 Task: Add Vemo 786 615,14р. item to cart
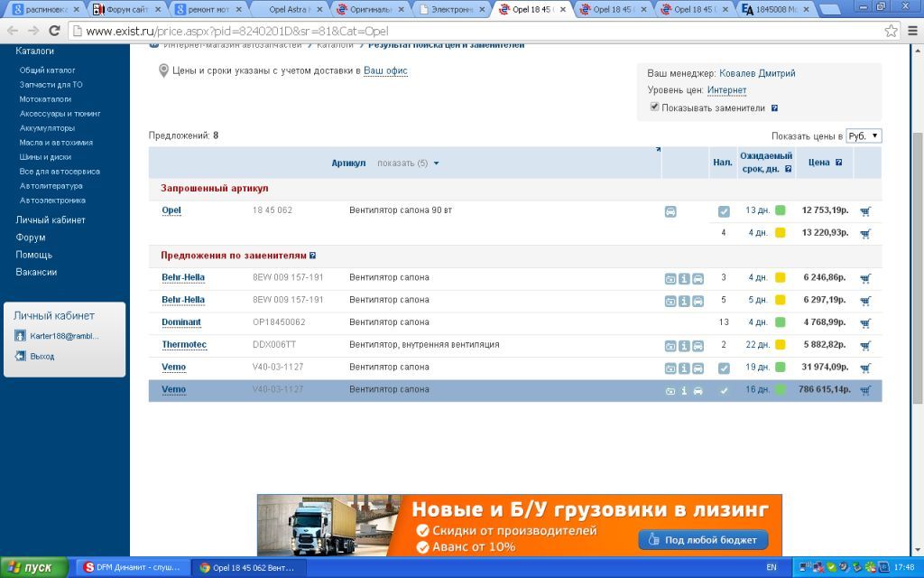(865, 390)
